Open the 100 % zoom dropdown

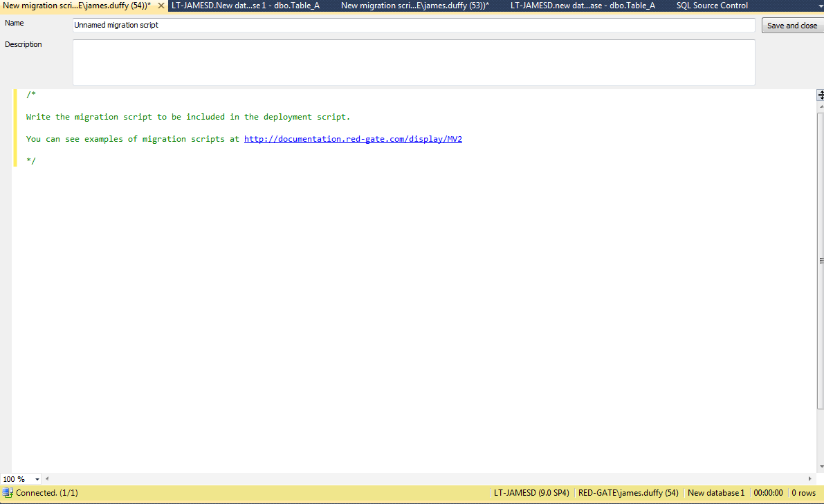point(37,479)
